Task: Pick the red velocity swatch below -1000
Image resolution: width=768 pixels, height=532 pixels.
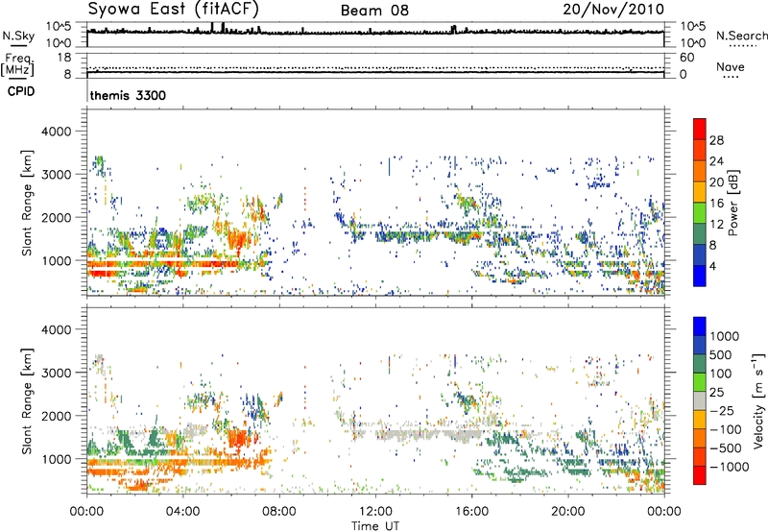Action: [700, 475]
